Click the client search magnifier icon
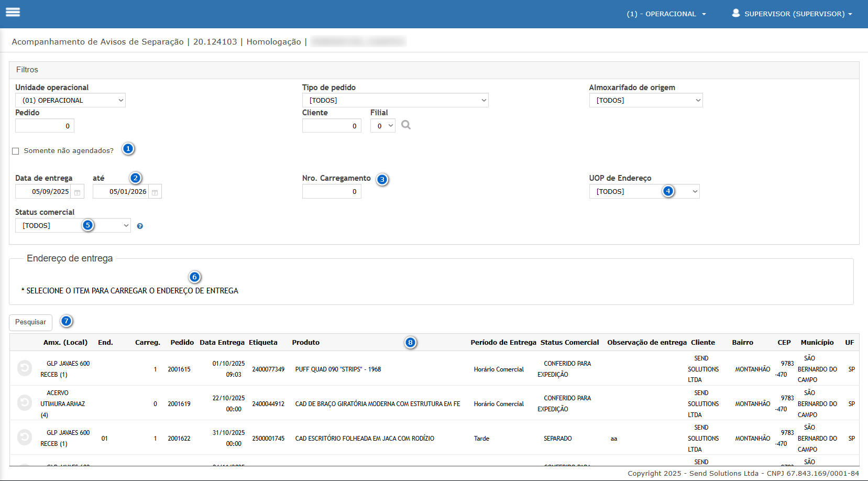Screen dimensions: 868x481 [405, 125]
